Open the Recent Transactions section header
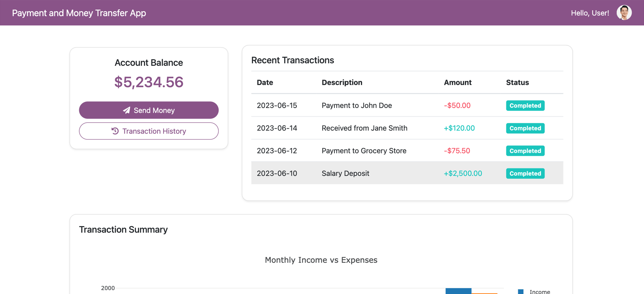The image size is (644, 294). [x=293, y=60]
